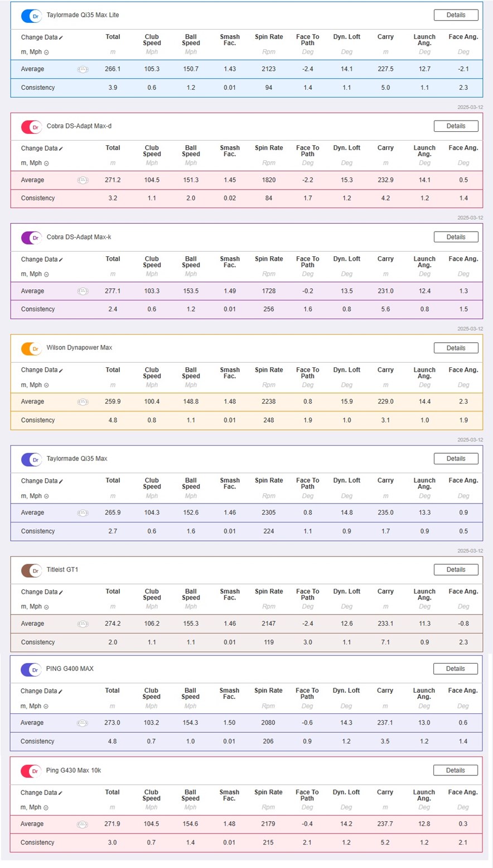Click the Total average value 266.1
The image size is (493, 868).
tap(113, 69)
